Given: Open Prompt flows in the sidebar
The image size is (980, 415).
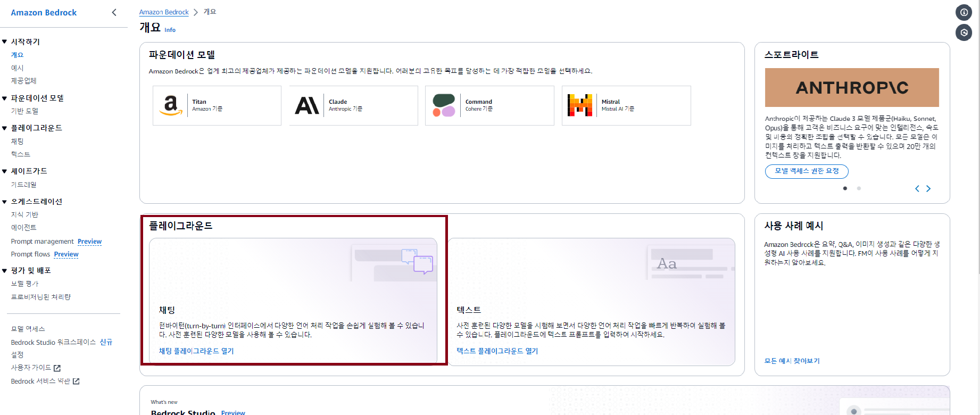Looking at the screenshot, I should [31, 254].
